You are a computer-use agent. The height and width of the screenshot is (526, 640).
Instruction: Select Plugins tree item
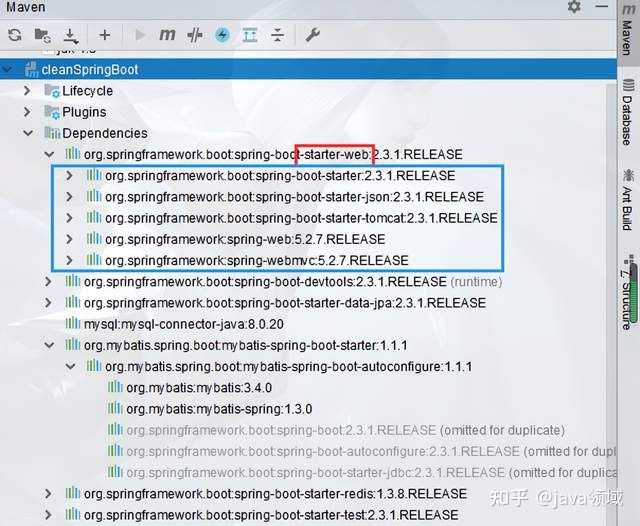tap(84, 112)
